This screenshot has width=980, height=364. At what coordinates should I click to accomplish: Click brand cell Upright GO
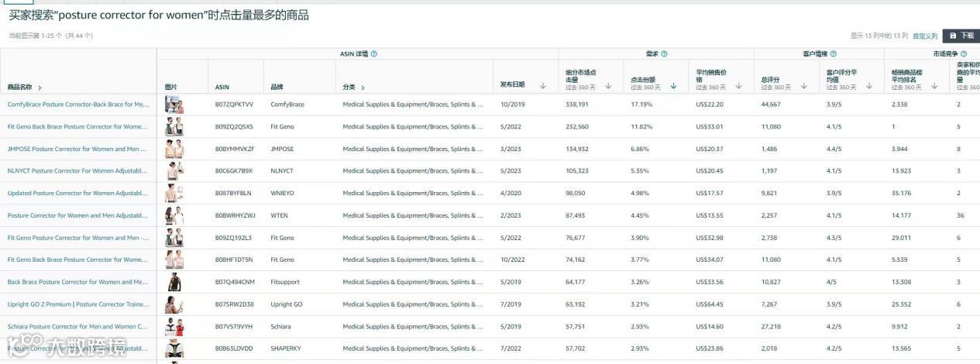click(x=287, y=304)
